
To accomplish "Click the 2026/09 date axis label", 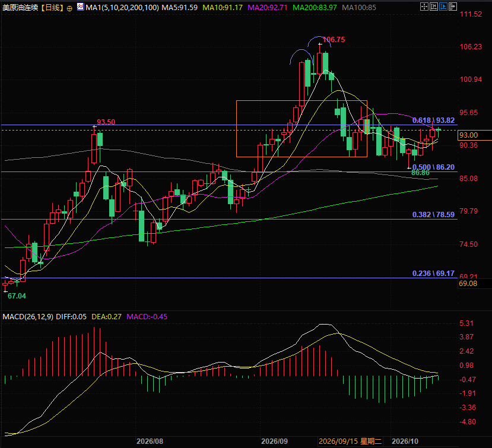I will pyautogui.click(x=274, y=441).
